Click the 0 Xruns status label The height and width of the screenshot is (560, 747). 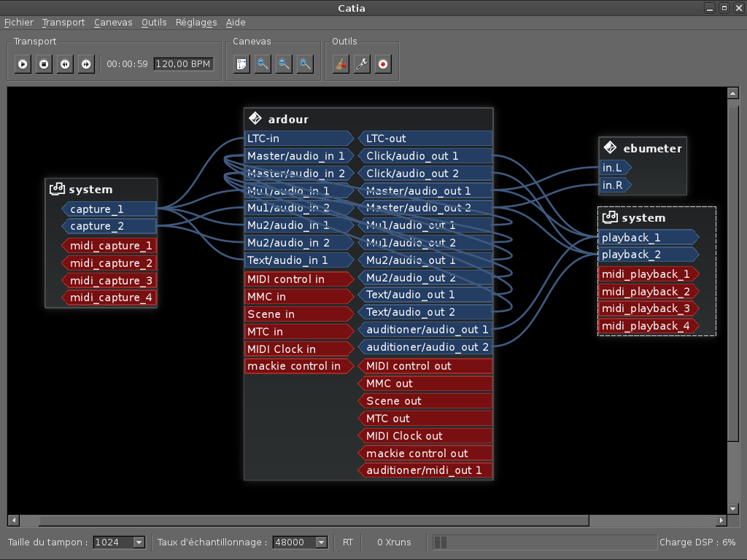click(394, 542)
